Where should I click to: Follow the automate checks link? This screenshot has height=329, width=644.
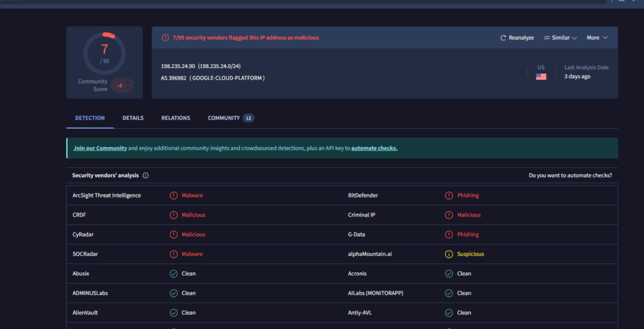click(x=374, y=148)
